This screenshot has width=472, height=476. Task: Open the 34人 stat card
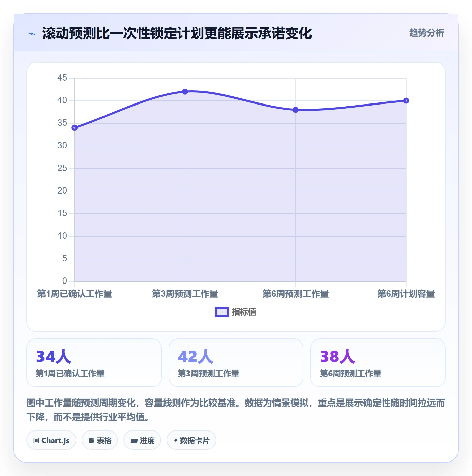pyautogui.click(x=94, y=363)
